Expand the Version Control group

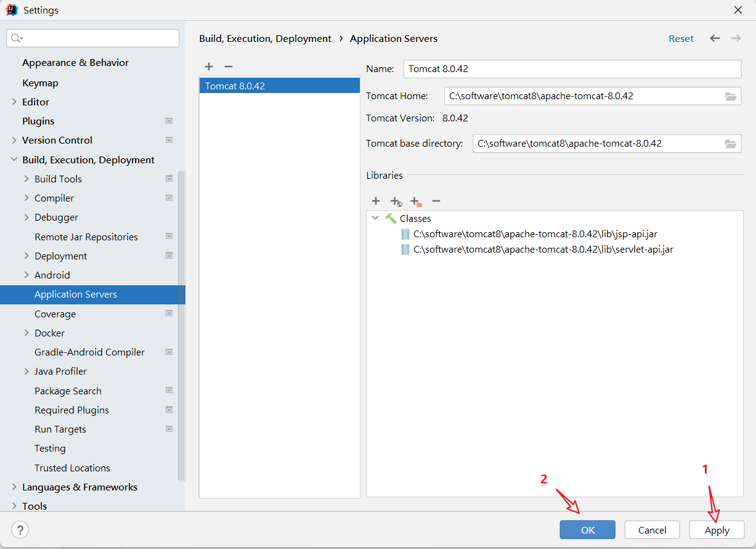click(x=14, y=140)
